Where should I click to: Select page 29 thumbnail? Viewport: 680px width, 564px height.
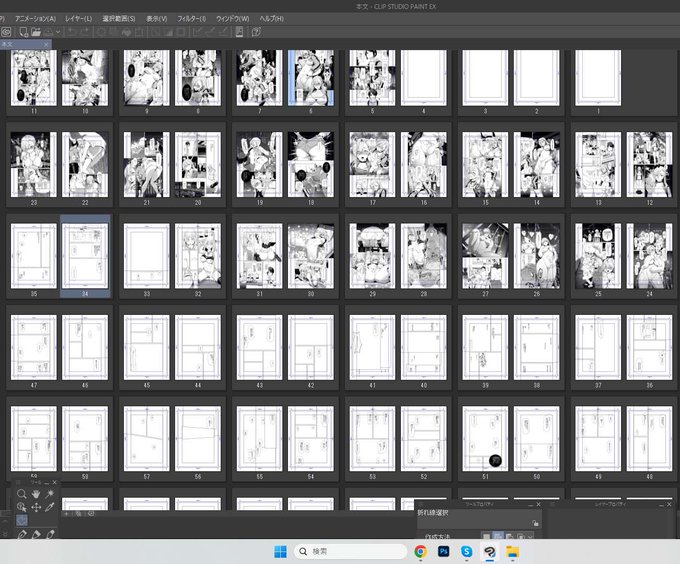coord(373,256)
